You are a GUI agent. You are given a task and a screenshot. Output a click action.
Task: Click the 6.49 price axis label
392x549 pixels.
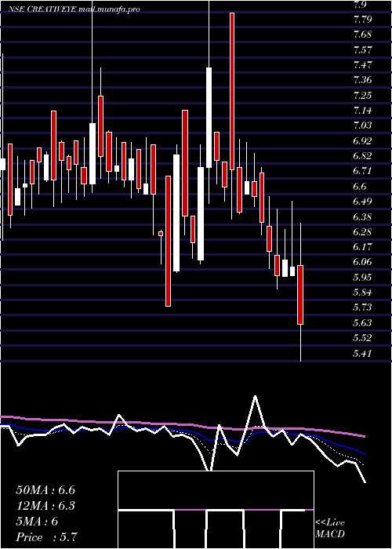click(362, 202)
